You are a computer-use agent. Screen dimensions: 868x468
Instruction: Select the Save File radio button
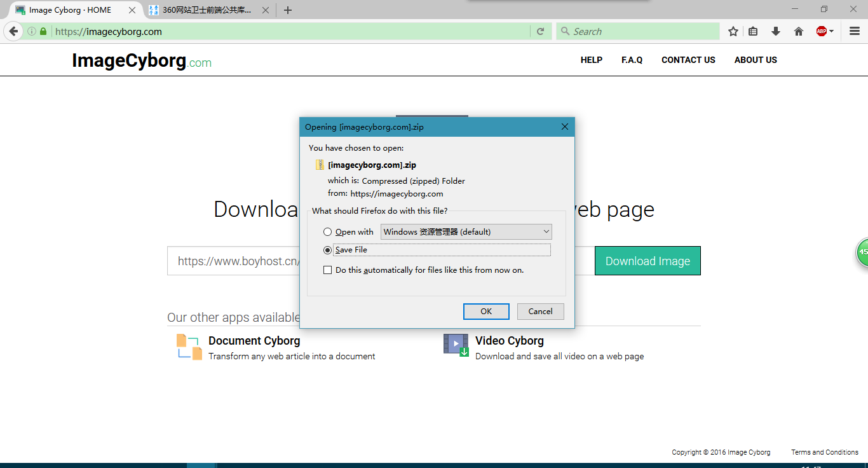click(328, 250)
